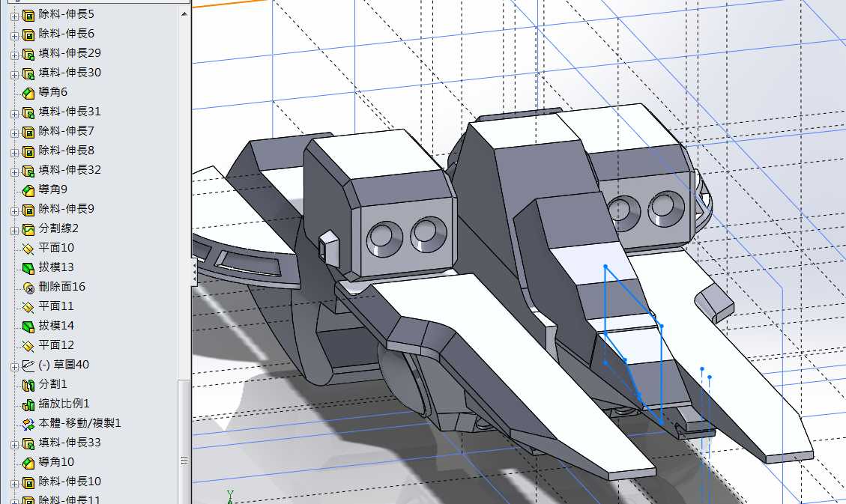The width and height of the screenshot is (846, 504).
Task: Click the 填料-伸長29 feature icon
Action: pos(28,54)
